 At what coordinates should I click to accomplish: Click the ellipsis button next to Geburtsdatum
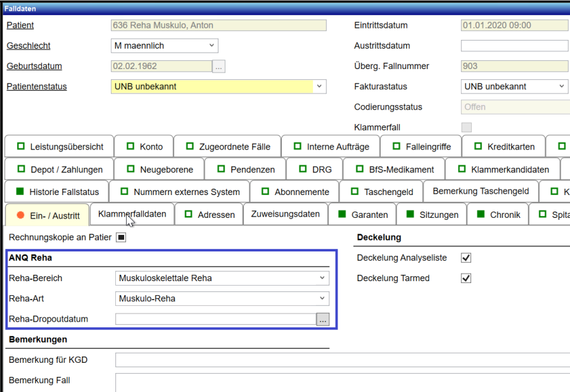[x=218, y=66]
